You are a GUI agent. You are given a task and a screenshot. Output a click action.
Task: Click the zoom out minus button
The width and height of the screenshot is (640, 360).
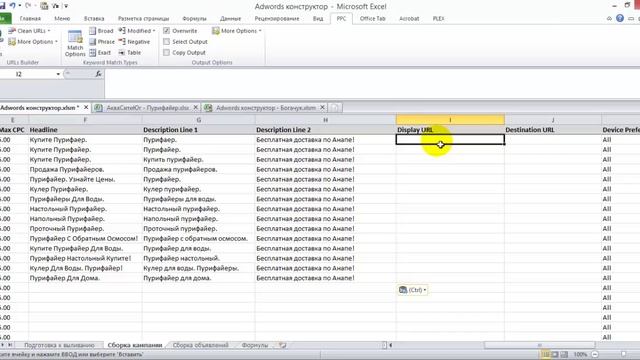tap(595, 354)
